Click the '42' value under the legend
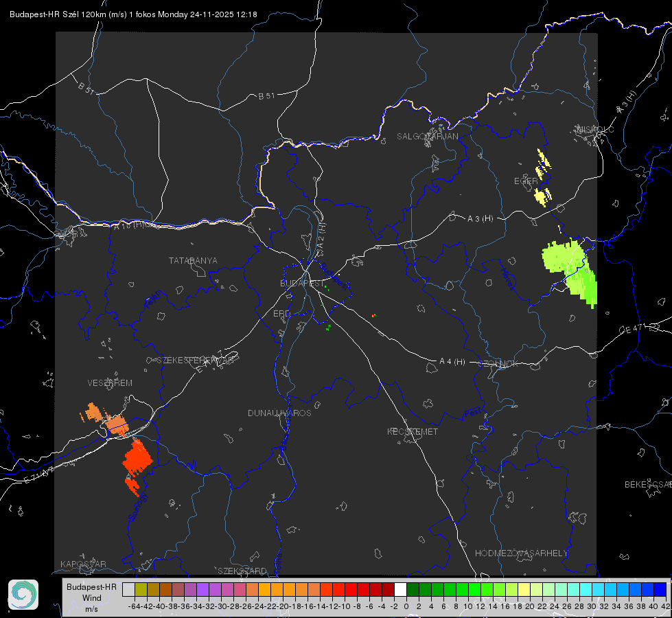 pos(666,606)
